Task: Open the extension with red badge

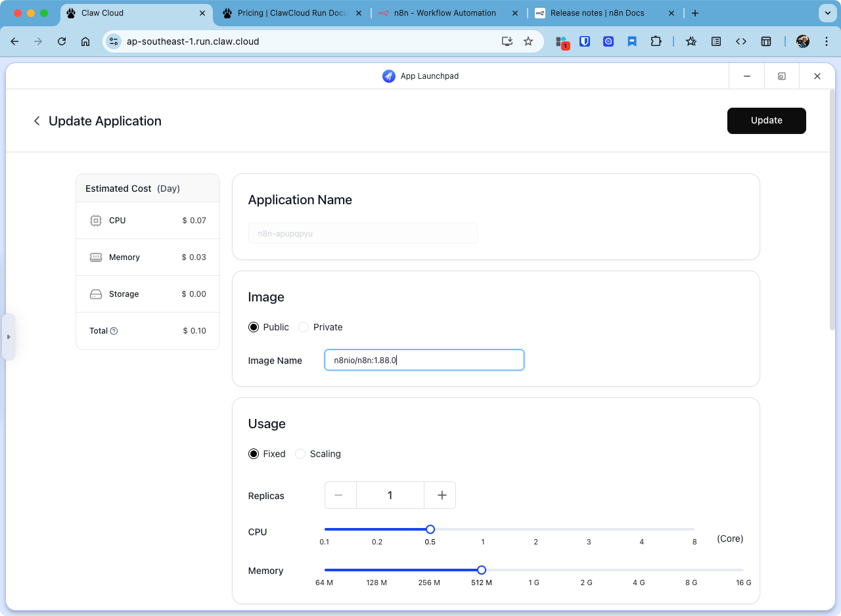Action: (x=562, y=42)
